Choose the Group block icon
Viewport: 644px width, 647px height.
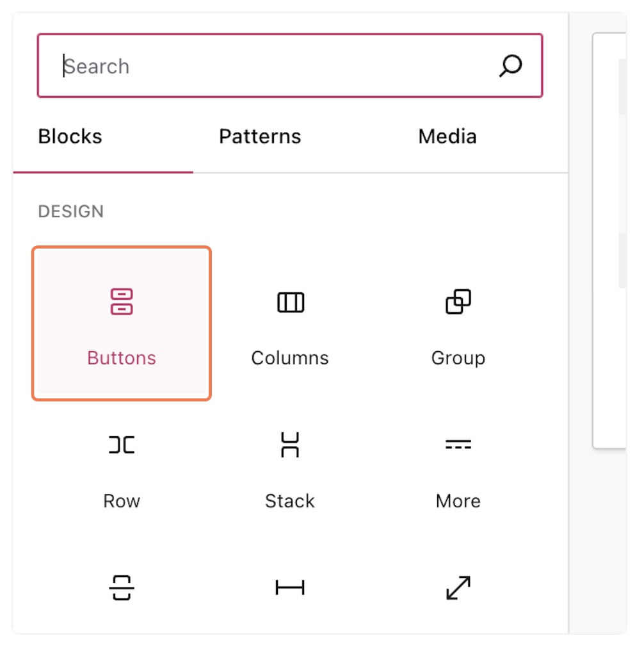458,302
